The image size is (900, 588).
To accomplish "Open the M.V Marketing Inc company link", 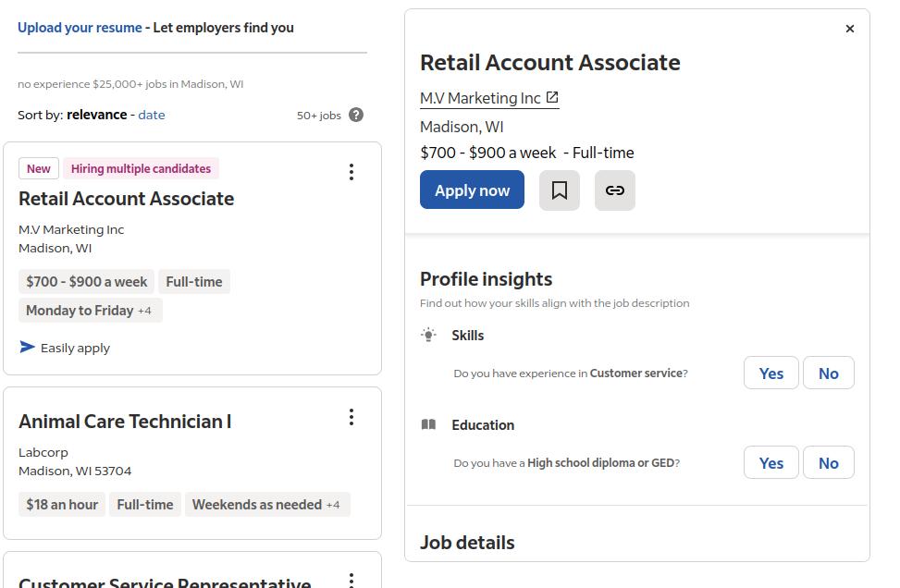I will pyautogui.click(x=480, y=98).
